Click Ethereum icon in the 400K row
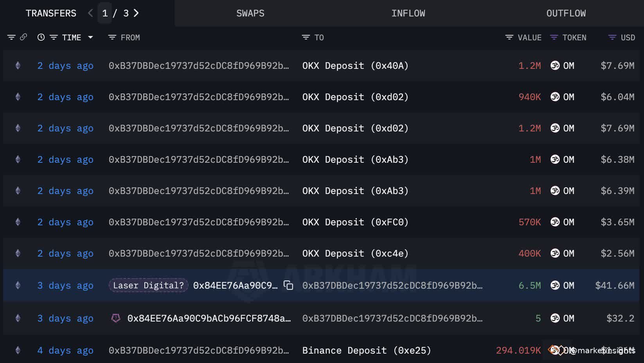Viewport: 644px width, 363px height. coord(18,253)
